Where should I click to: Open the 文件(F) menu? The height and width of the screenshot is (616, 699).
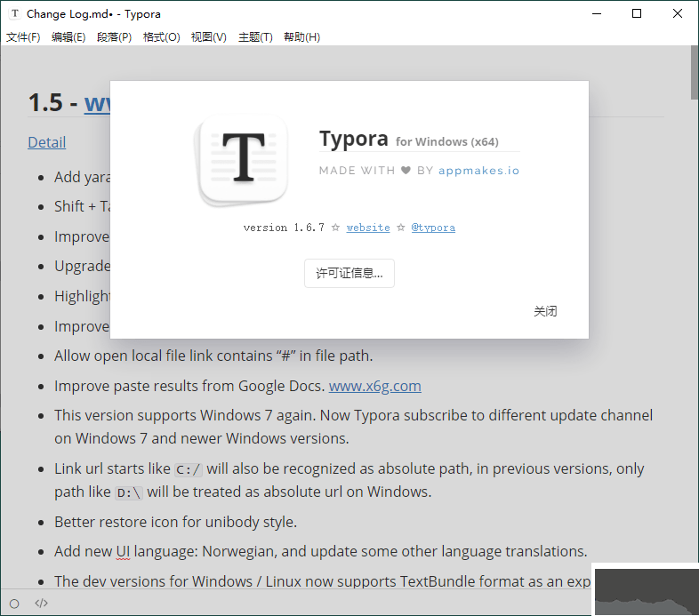click(23, 37)
